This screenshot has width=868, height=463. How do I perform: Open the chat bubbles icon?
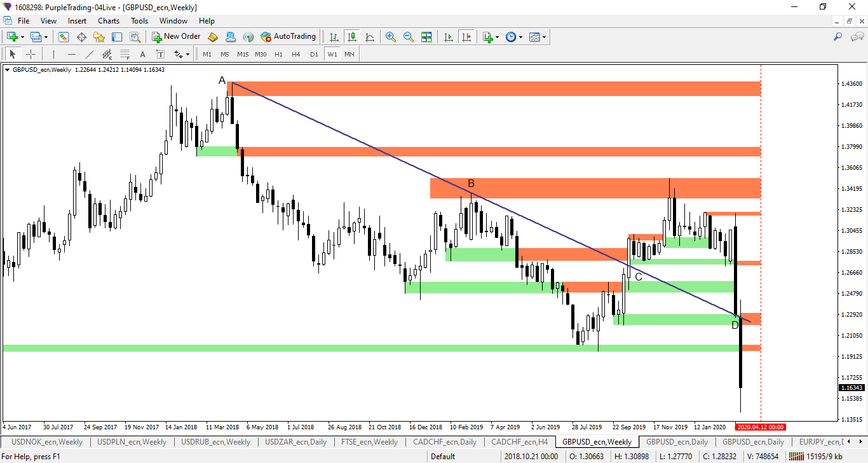point(857,37)
